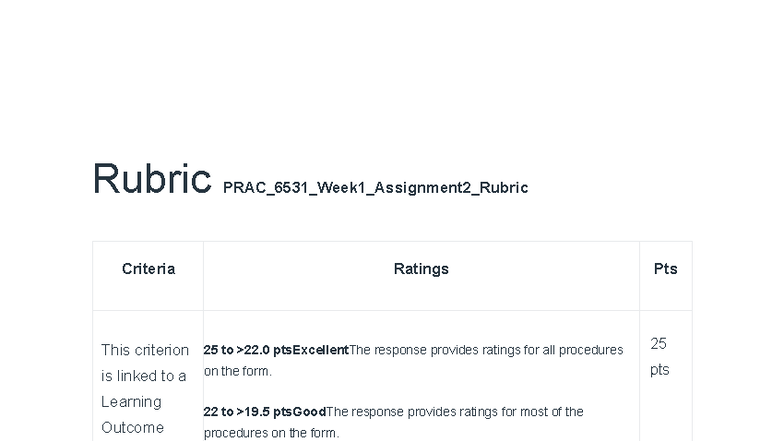
Task: Select the PRAC_6531_Week1_Assignment2_Rubric title text
Action: [x=376, y=188]
